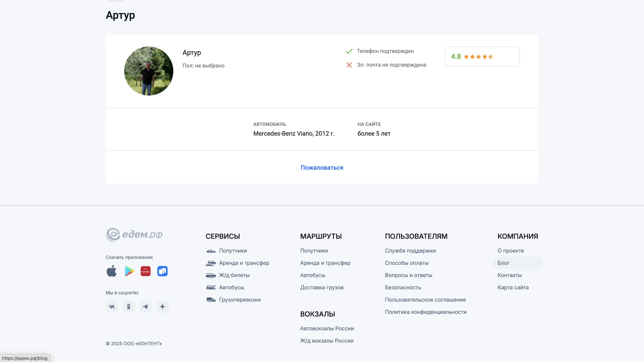Image resolution: width=644 pixels, height=362 pixels.
Task: Visit the VK social network page
Action: [x=112, y=307]
